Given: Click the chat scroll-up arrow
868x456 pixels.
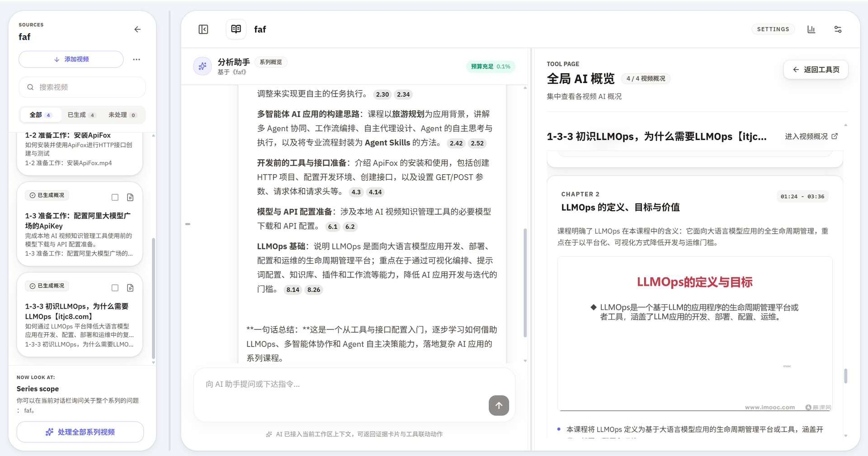Looking at the screenshot, I should click(x=525, y=88).
